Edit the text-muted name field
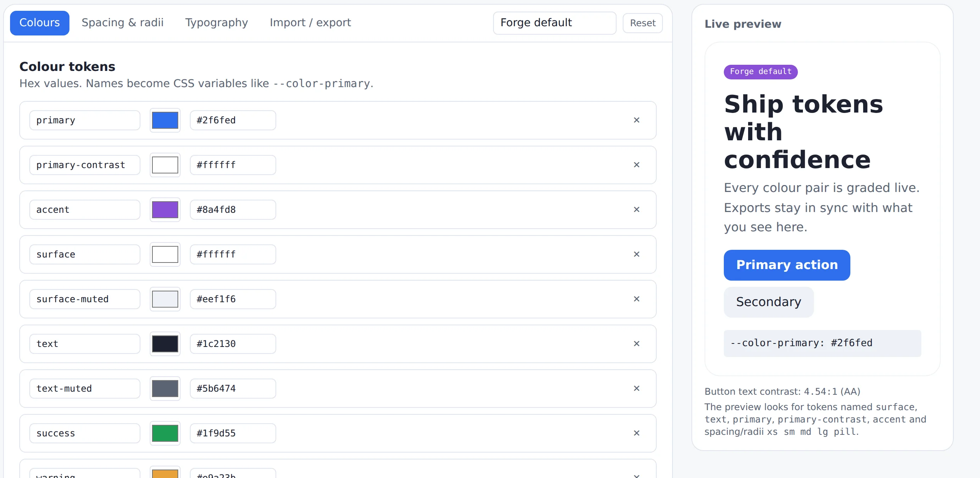Screen dimensions: 980x478 pyautogui.click(x=85, y=389)
